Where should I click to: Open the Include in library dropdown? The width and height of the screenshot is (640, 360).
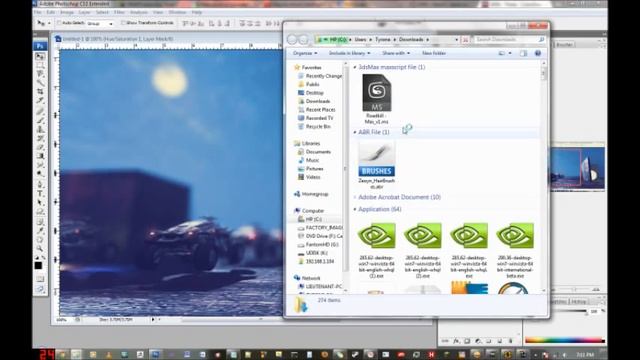[x=349, y=53]
